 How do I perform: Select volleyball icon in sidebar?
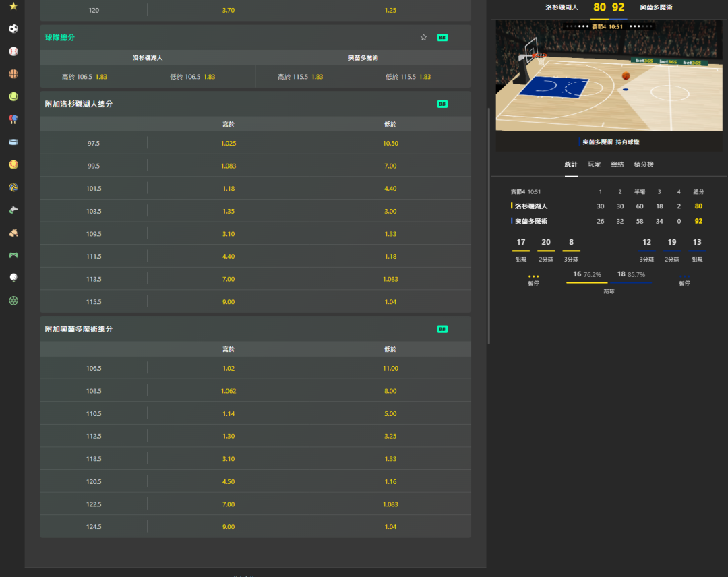[x=13, y=187]
